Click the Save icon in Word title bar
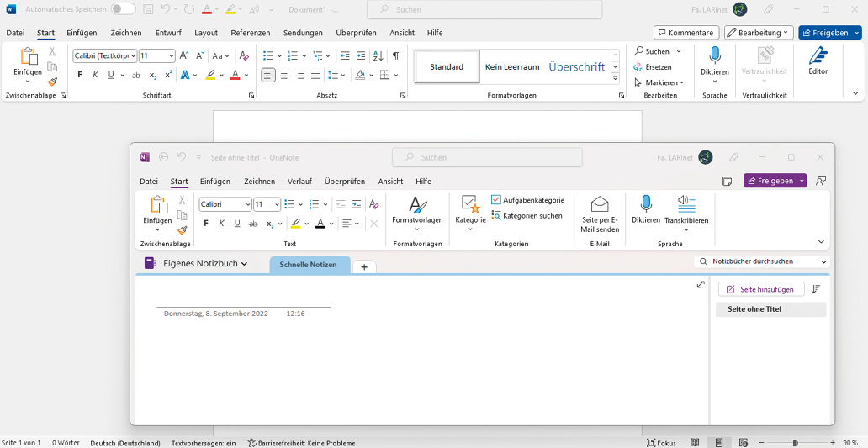The height and width of the screenshot is (448, 868). (148, 9)
